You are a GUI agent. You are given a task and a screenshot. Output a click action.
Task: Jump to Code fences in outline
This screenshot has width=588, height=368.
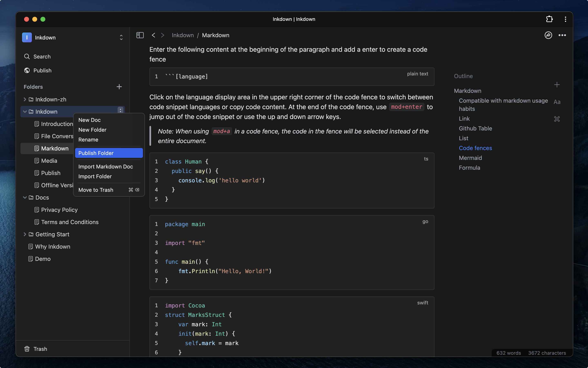(x=475, y=148)
